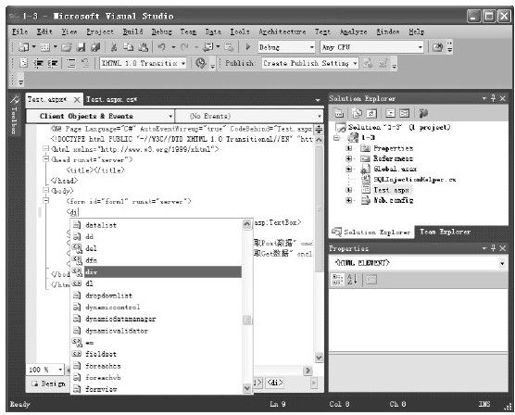Click Solution Explorer Show All Files icon
The width and height of the screenshot is (515, 415).
(x=357, y=113)
